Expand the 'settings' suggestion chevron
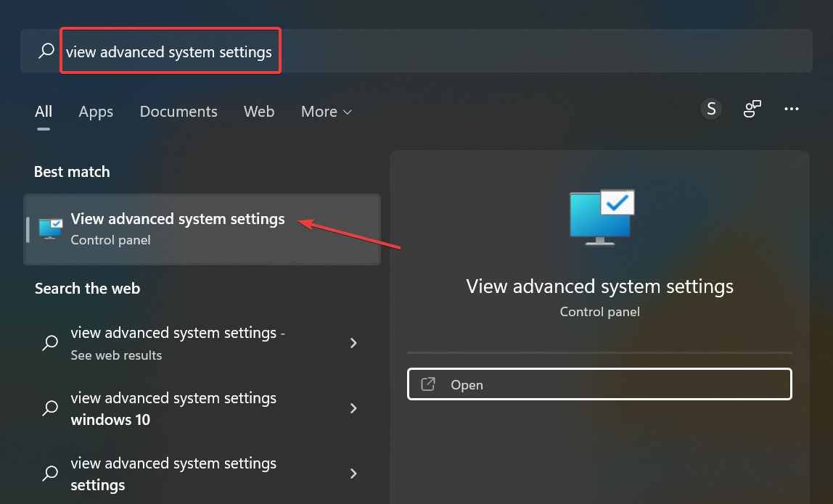The height and width of the screenshot is (504, 833). click(x=353, y=474)
